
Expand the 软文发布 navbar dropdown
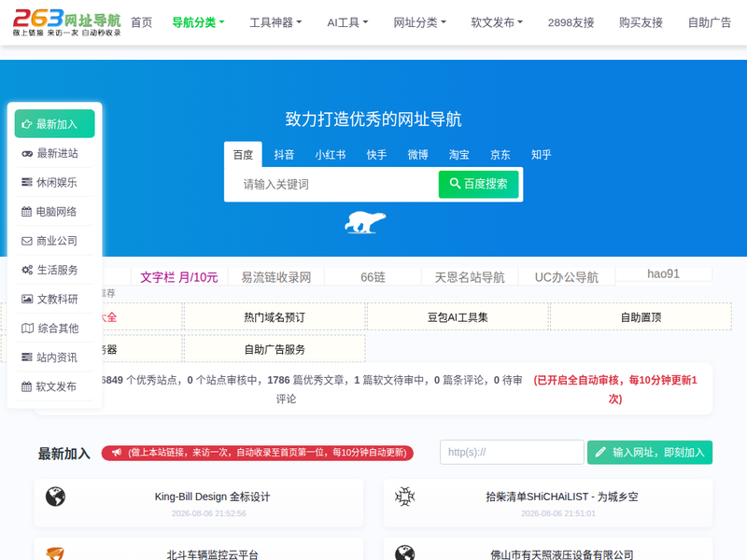tap(497, 22)
